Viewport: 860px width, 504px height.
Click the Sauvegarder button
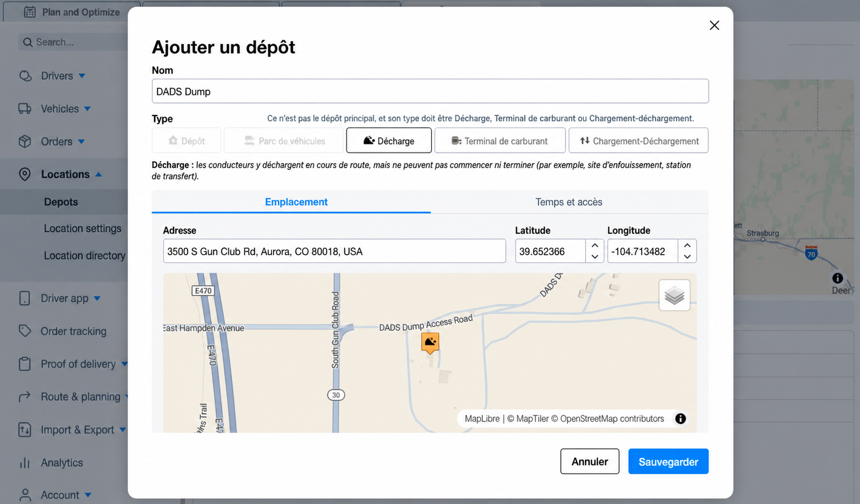(x=668, y=462)
